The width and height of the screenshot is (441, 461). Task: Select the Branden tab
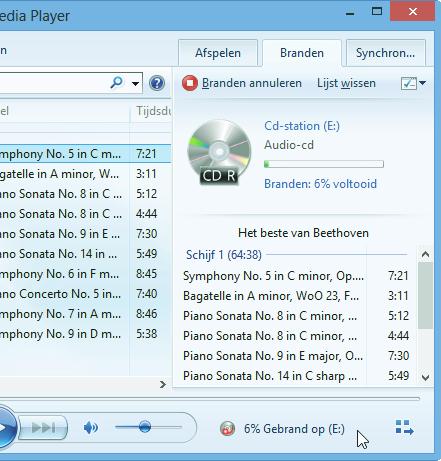tap(302, 53)
